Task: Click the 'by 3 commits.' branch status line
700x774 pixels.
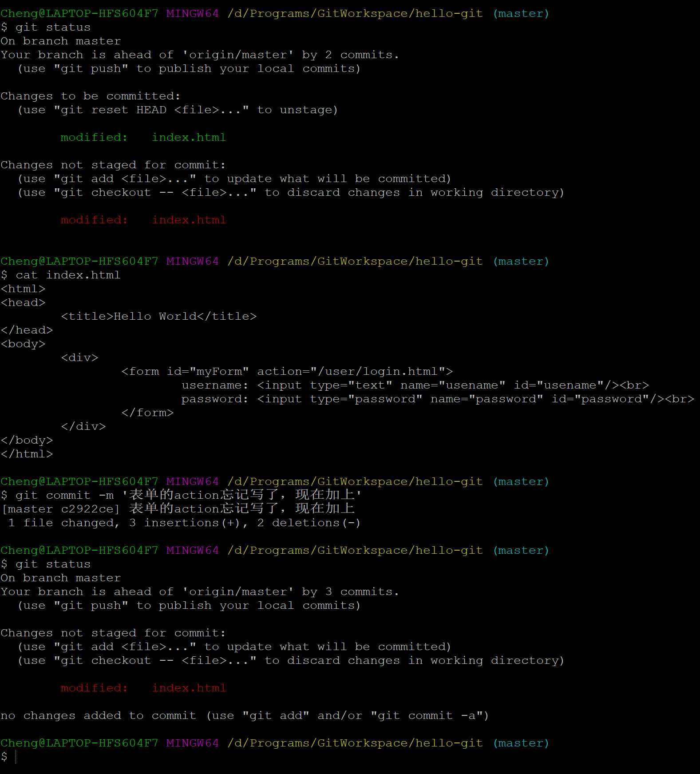Action: pyautogui.click(x=200, y=592)
